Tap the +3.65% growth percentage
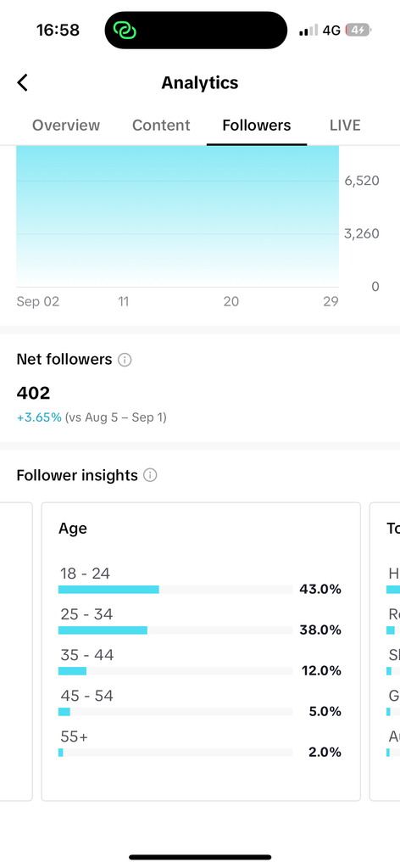 [39, 417]
